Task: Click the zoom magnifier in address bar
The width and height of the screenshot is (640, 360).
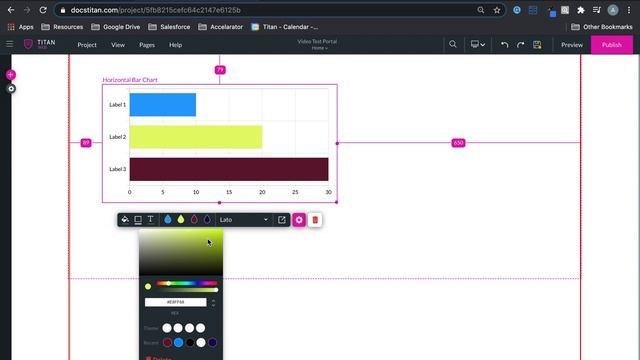Action: (481, 10)
